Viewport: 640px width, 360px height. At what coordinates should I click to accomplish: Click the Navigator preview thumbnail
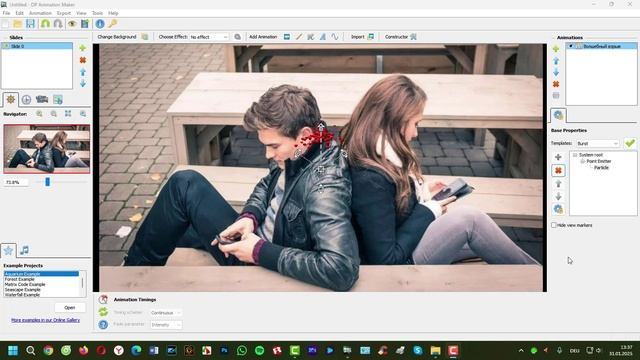pos(47,149)
